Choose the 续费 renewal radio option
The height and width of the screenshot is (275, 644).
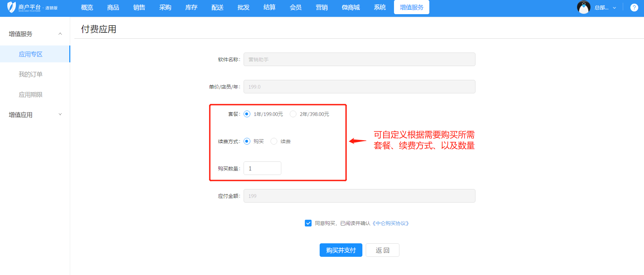tap(274, 141)
